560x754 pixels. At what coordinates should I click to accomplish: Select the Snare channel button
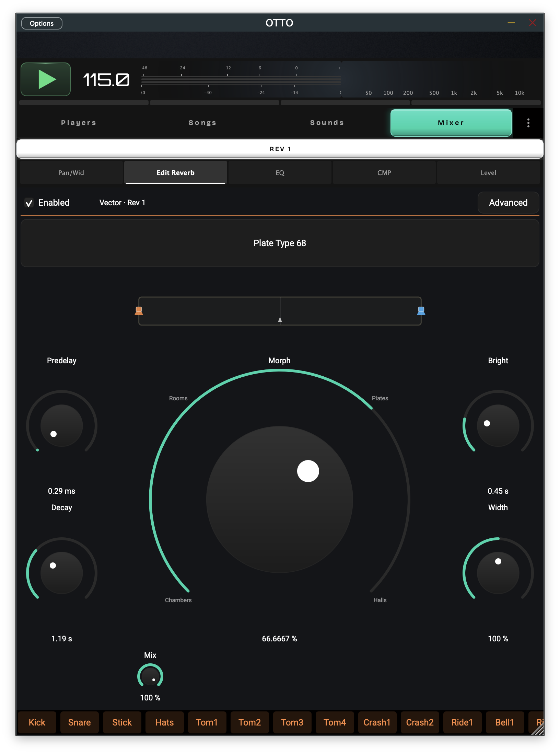pos(79,722)
